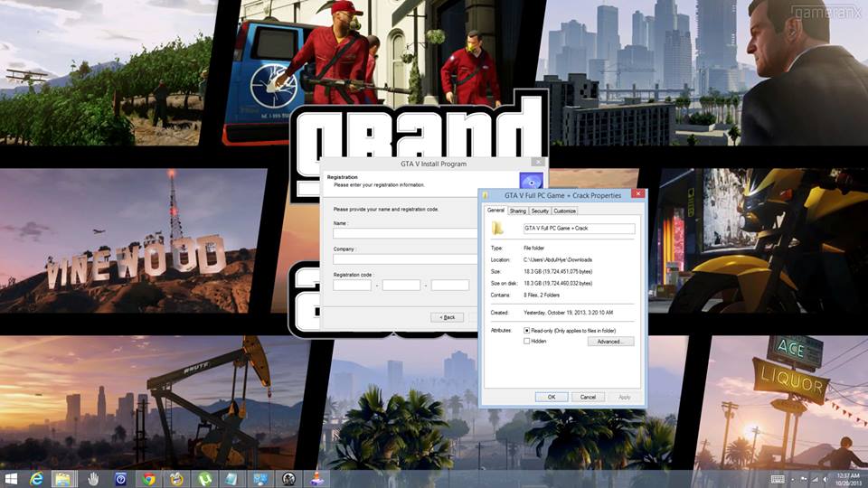Toggle the Read-only attribute checkbox
This screenshot has width=868, height=488.
(x=528, y=331)
